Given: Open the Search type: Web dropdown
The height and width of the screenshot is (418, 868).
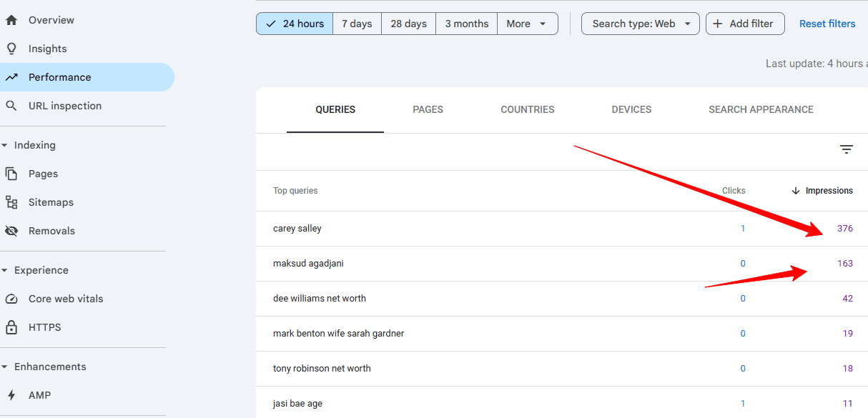Looking at the screenshot, I should 640,24.
